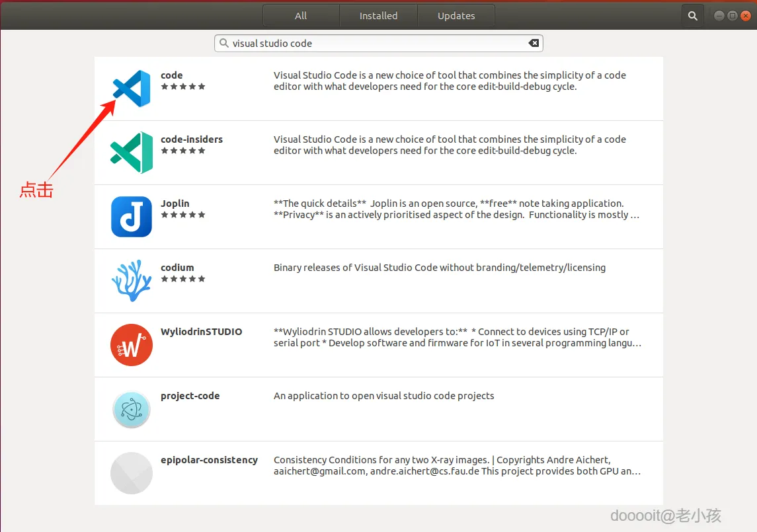Select the red WyliodrinSTUDIO icon
Image resolution: width=757 pixels, height=532 pixels.
(132, 345)
